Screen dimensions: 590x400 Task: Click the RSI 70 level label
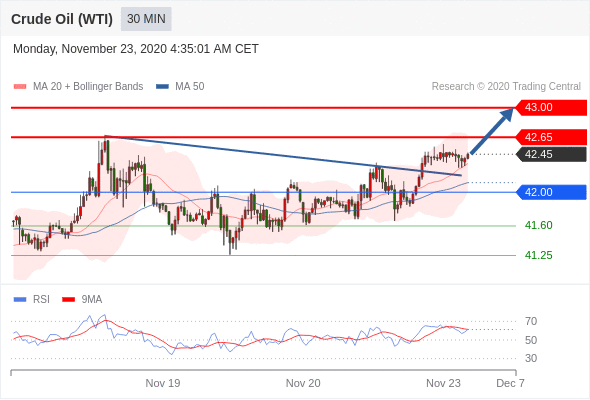(x=531, y=321)
